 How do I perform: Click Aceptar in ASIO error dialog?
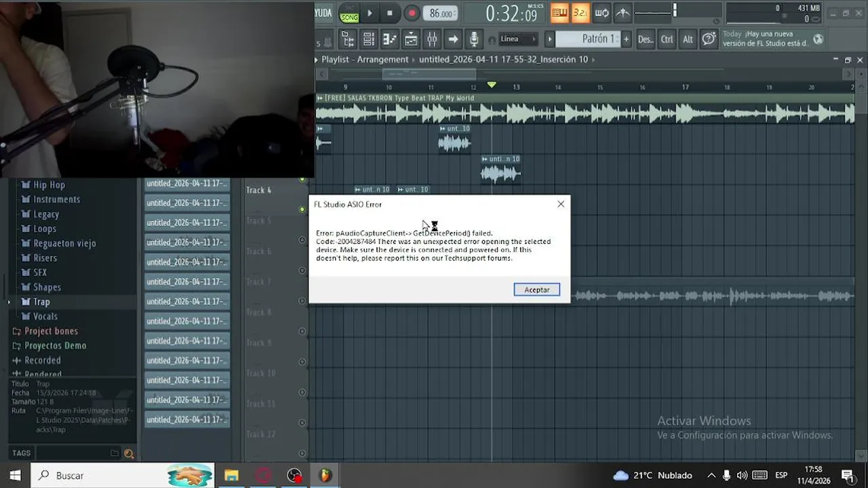[x=537, y=289]
